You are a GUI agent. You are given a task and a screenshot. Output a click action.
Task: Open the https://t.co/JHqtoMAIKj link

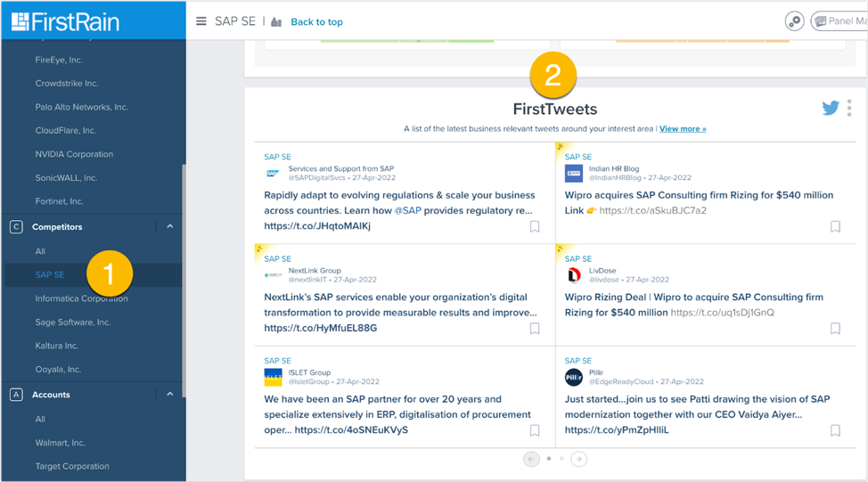[x=317, y=225]
